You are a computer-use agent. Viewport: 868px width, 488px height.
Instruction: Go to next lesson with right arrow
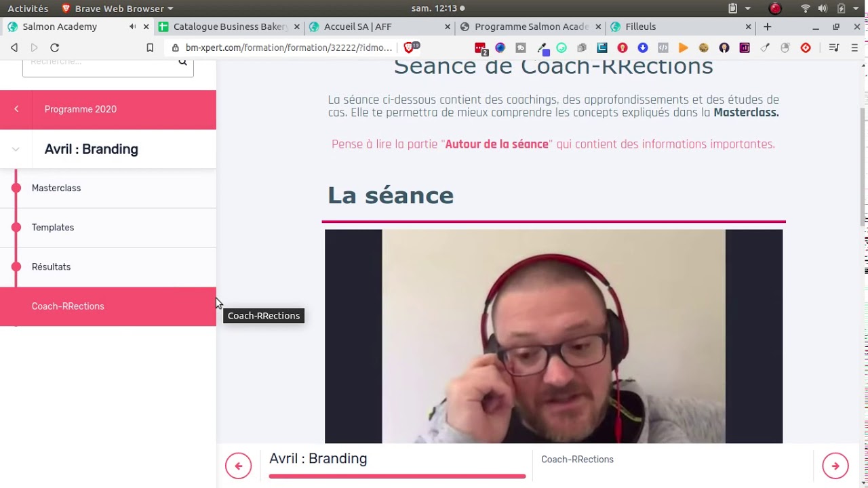coord(835,466)
